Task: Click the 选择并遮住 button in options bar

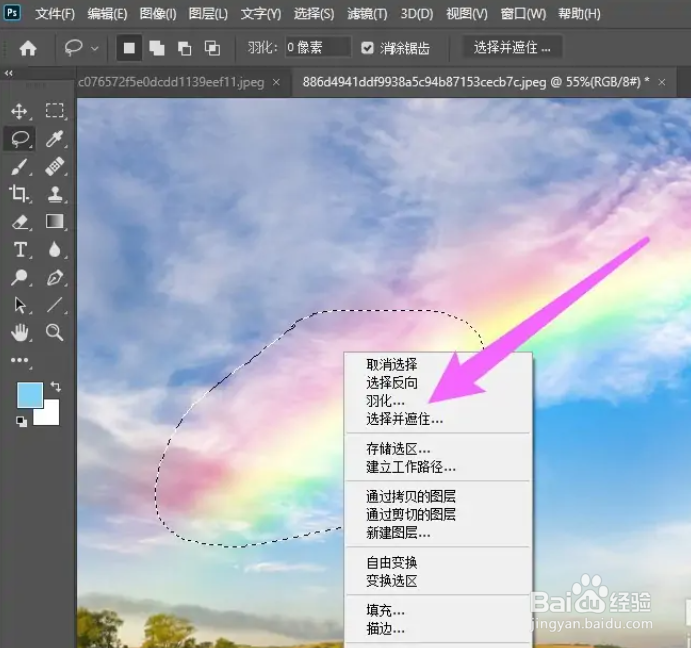Action: point(512,47)
